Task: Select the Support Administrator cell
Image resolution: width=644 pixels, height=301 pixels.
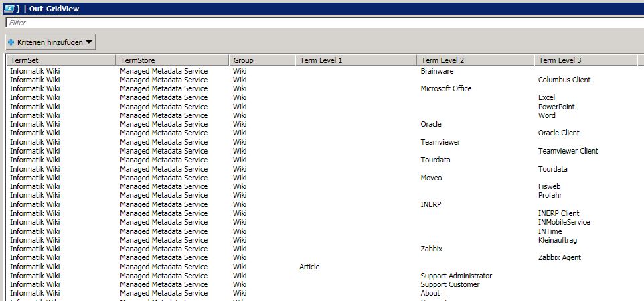Action: pyautogui.click(x=457, y=276)
